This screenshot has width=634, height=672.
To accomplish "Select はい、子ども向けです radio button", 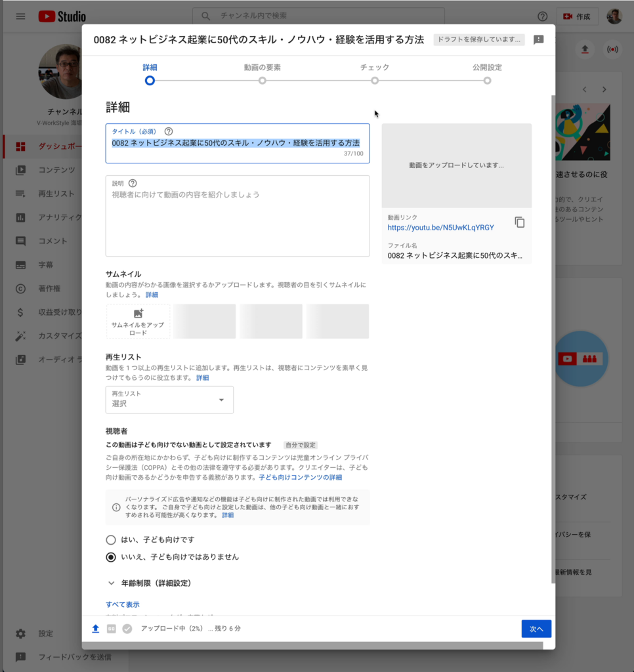I will pos(110,540).
